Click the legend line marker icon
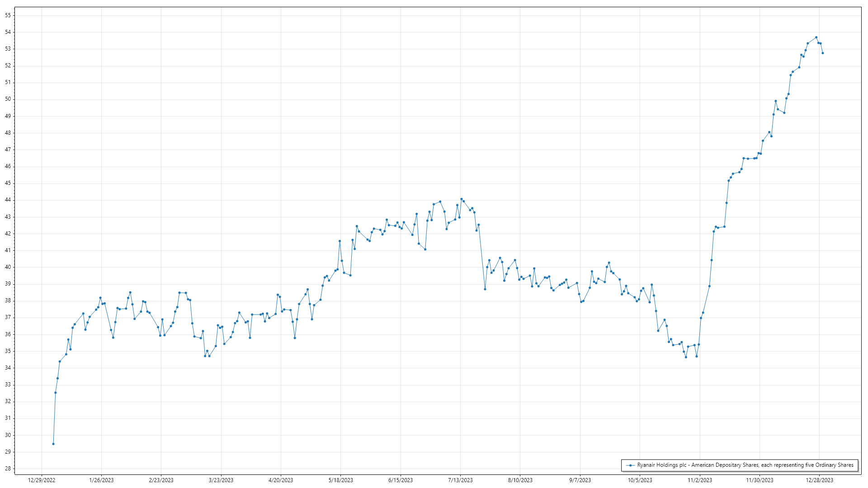This screenshot has width=868, height=488. [x=630, y=465]
